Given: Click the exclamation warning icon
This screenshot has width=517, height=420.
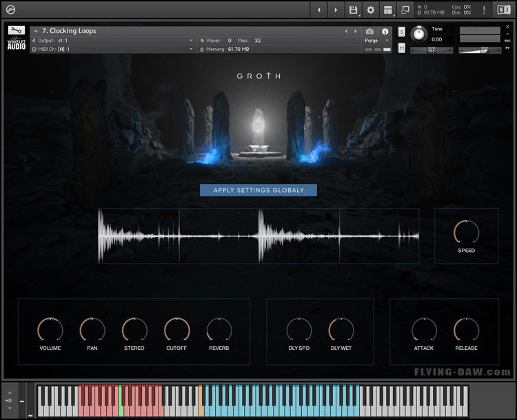Looking at the screenshot, I should point(484,10).
